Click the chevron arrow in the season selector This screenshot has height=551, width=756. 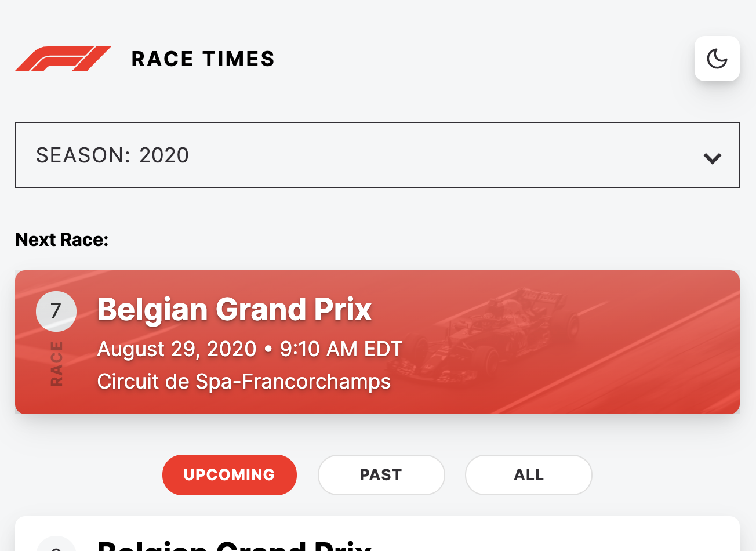point(712,158)
